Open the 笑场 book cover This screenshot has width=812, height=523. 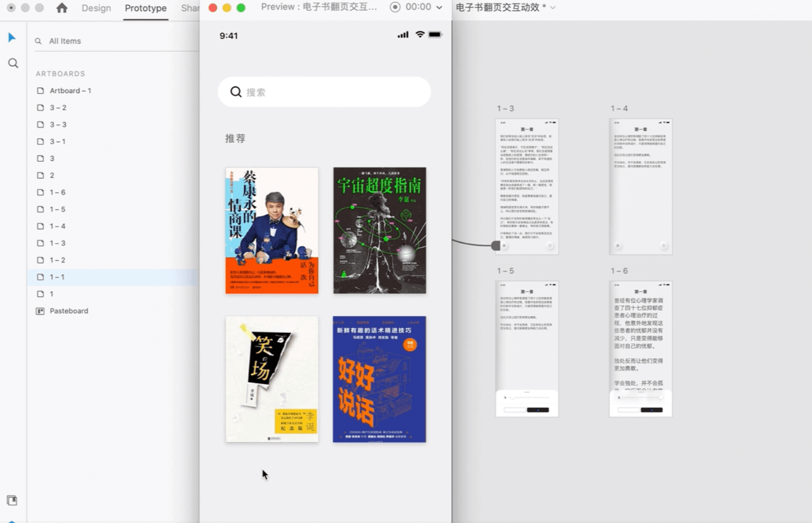pyautogui.click(x=272, y=379)
